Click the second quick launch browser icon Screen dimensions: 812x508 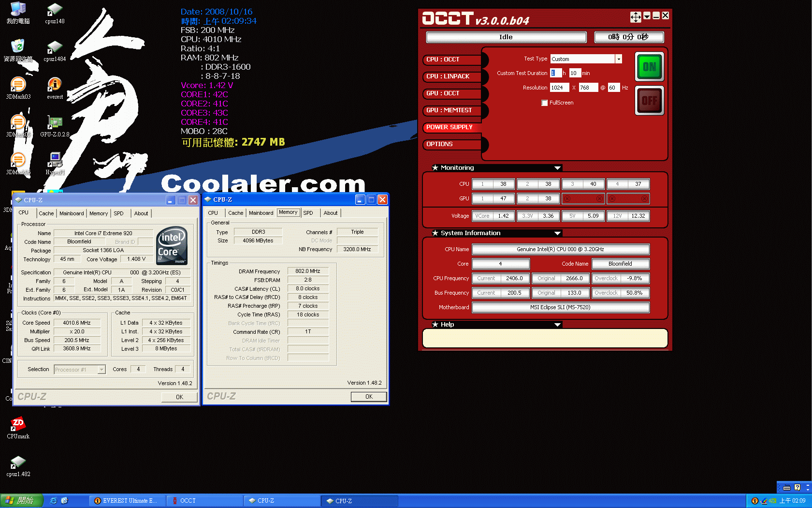coord(64,501)
